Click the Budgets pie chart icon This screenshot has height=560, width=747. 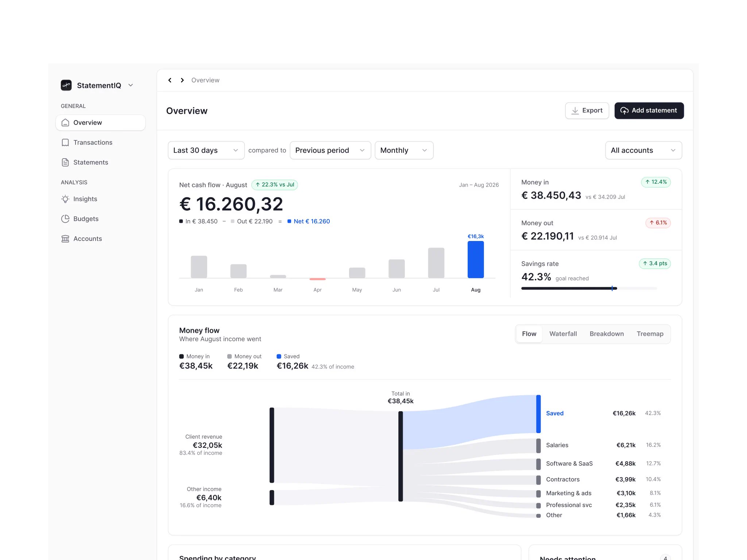[x=65, y=219]
